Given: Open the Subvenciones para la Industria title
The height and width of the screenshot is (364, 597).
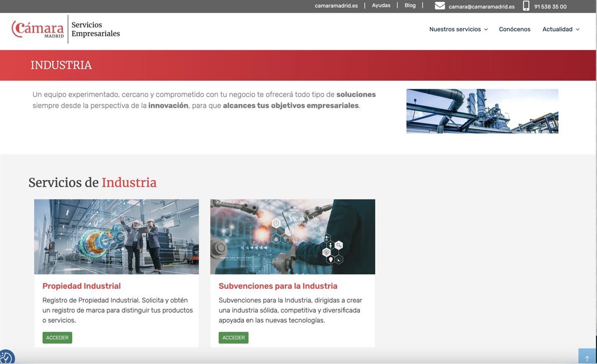Looking at the screenshot, I should [278, 286].
